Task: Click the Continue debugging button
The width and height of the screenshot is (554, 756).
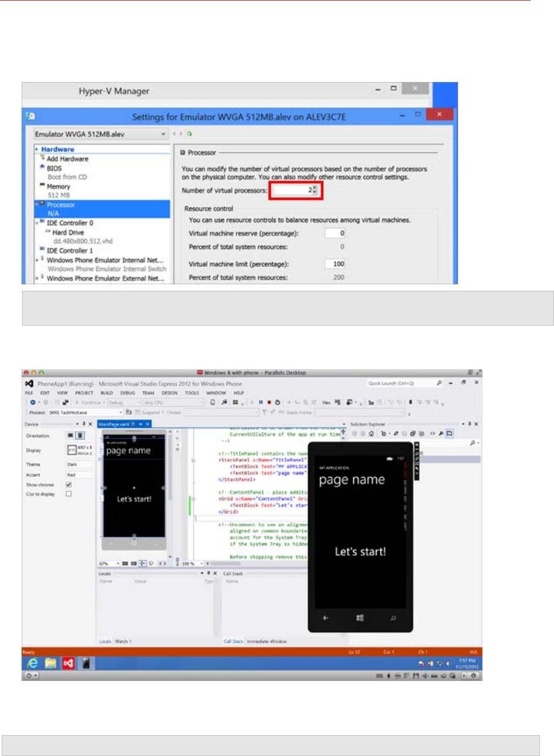Action: pyautogui.click(x=88, y=402)
